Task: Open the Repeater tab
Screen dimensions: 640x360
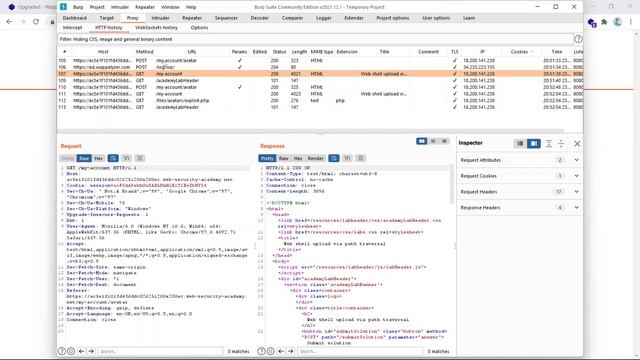Action: point(192,18)
